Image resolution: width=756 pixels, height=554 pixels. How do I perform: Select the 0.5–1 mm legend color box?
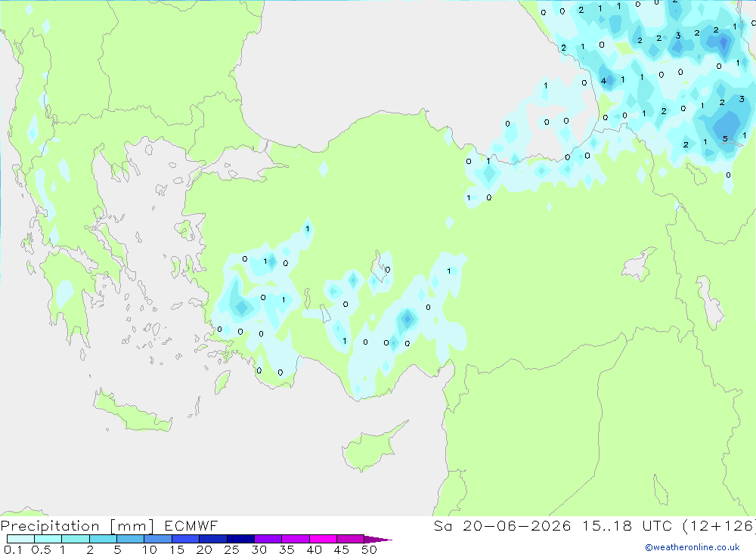(48, 539)
